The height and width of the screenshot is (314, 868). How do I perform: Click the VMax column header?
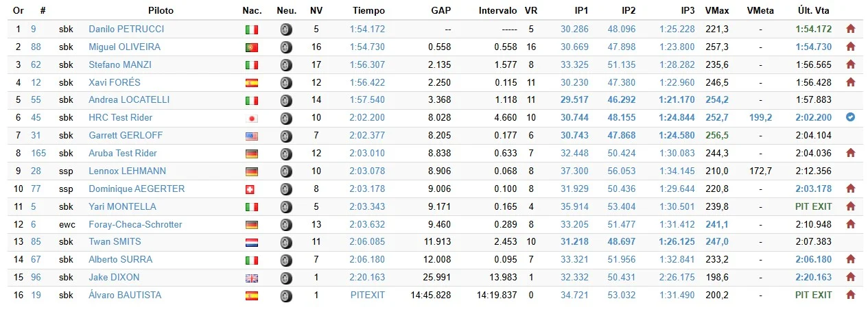click(716, 11)
